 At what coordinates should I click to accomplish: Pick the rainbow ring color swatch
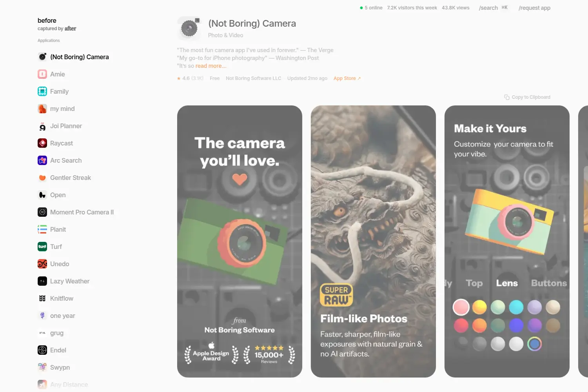tap(535, 344)
